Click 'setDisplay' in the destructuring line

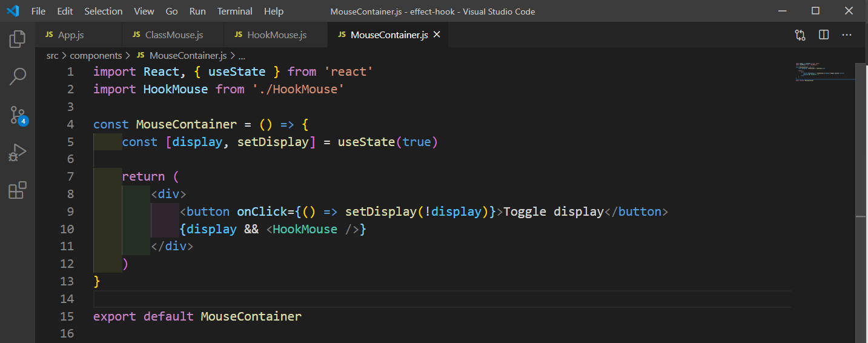click(273, 142)
